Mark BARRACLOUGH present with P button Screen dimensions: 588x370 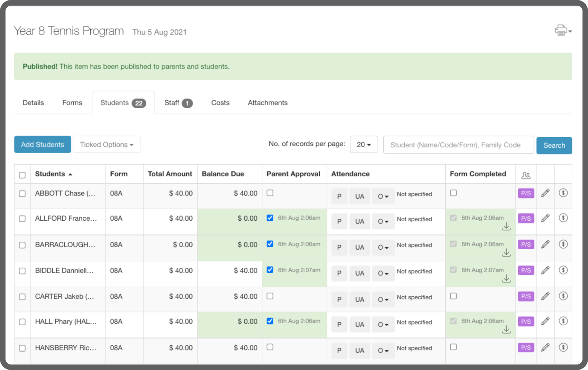339,247
